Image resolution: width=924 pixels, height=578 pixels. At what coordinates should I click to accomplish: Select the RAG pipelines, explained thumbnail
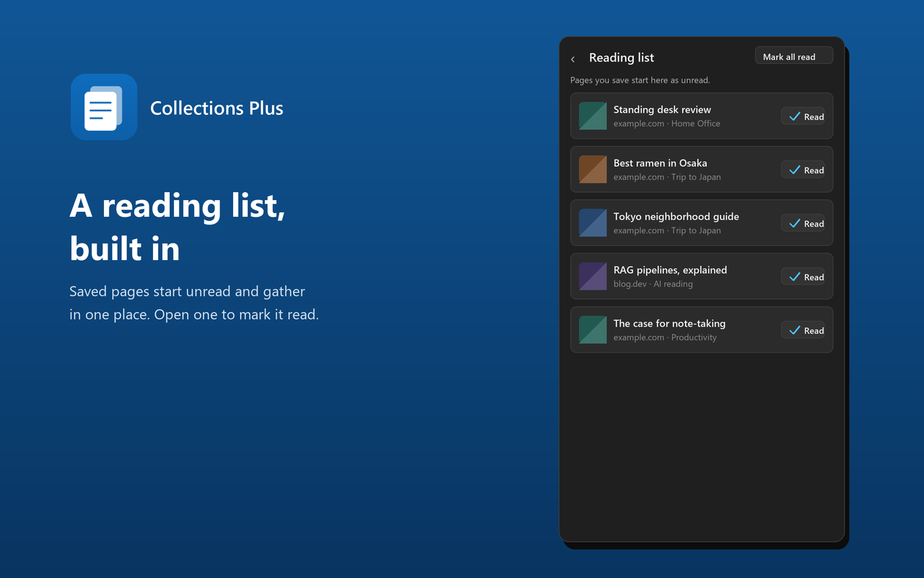(x=593, y=276)
